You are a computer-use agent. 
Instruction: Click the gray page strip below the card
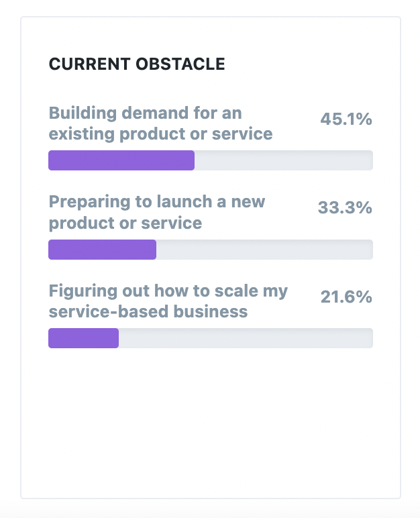[x=210, y=509]
